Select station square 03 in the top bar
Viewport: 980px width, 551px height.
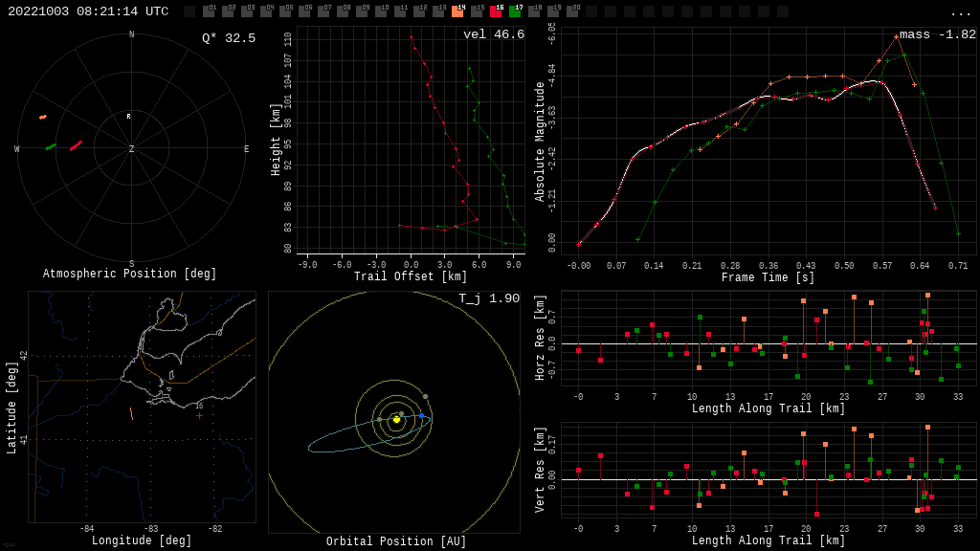point(247,11)
